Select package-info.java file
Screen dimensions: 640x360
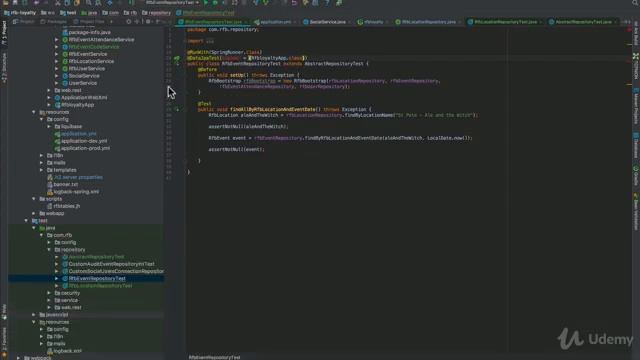(x=89, y=32)
